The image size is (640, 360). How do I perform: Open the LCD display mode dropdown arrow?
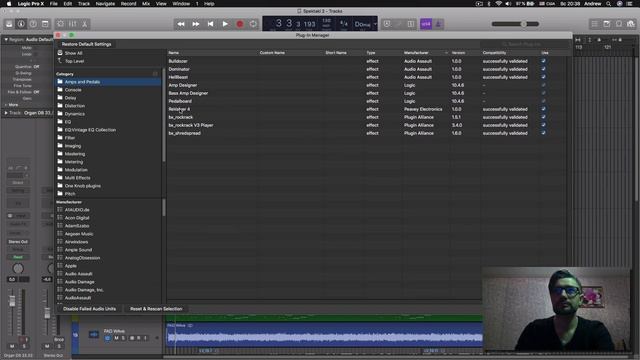[375, 24]
